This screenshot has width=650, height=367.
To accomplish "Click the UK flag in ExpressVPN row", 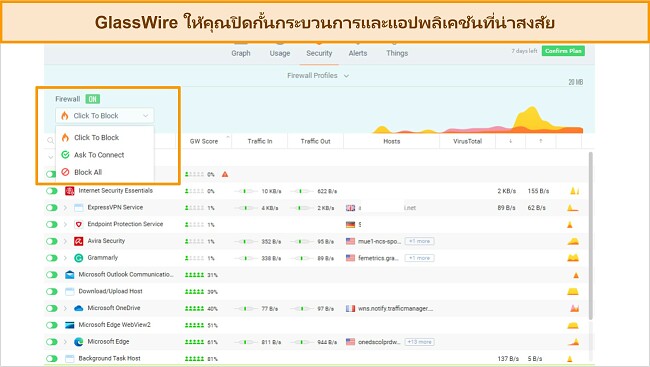I will point(351,208).
